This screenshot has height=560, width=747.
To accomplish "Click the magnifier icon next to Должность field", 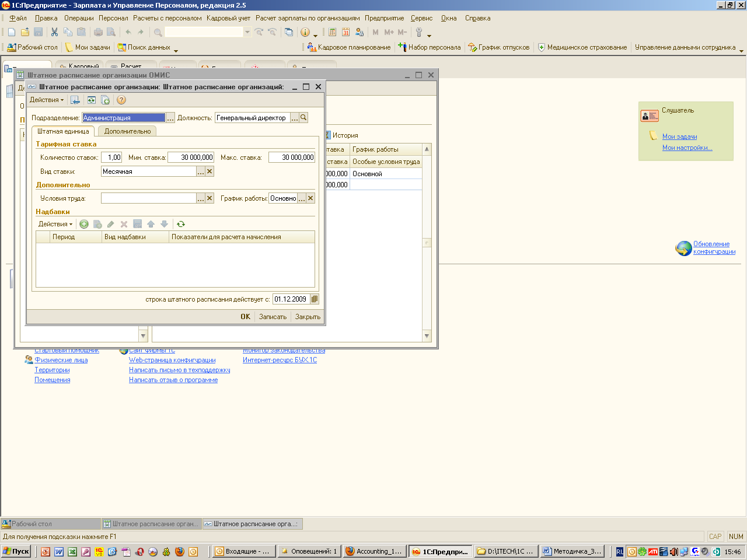I will tap(303, 118).
